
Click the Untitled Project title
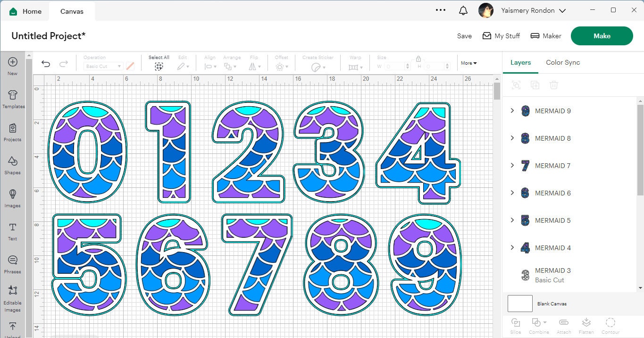click(x=49, y=36)
